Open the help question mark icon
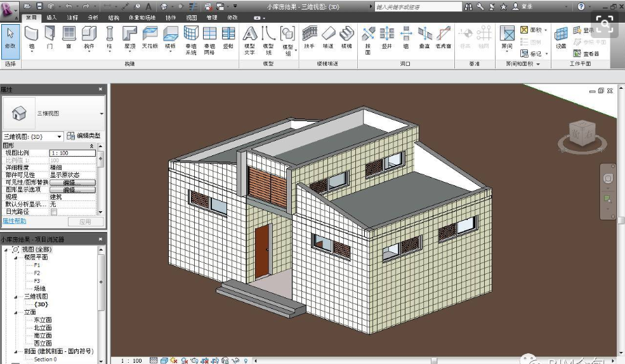625x364 pixels. (x=581, y=6)
